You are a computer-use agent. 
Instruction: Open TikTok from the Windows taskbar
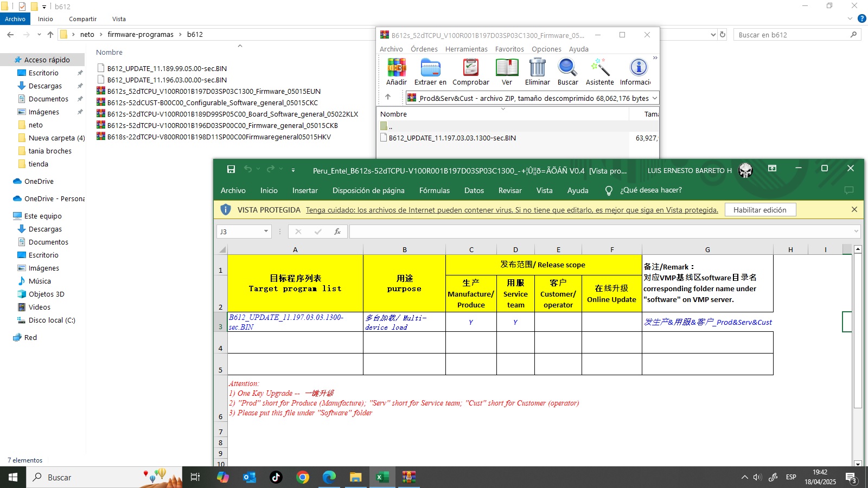pyautogui.click(x=276, y=477)
